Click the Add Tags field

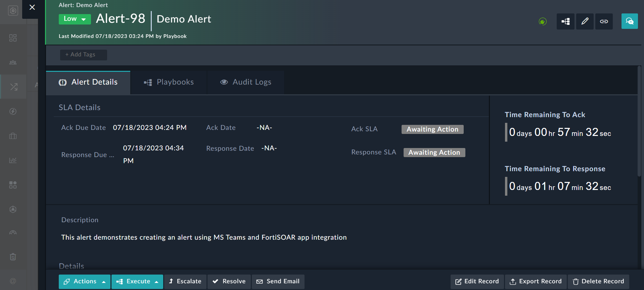(83, 55)
